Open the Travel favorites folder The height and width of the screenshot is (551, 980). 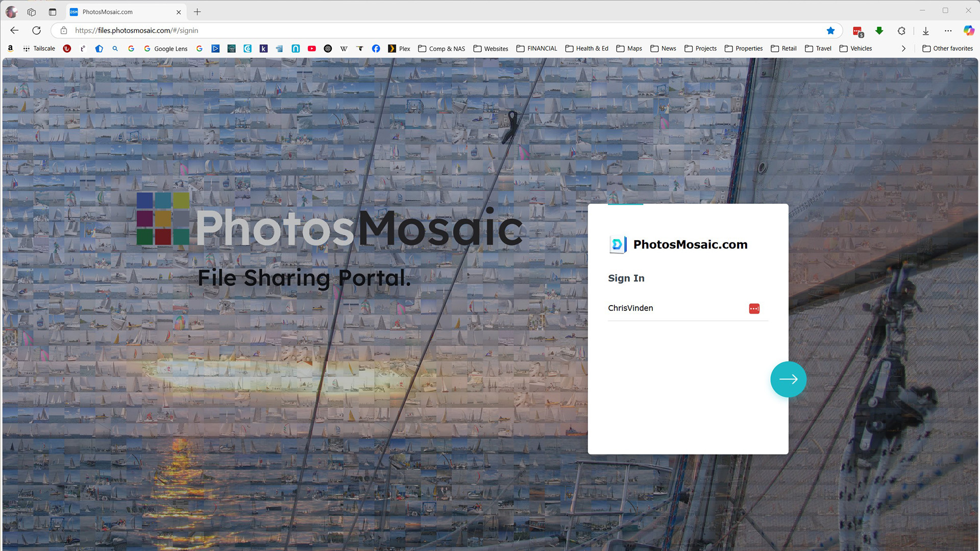[x=818, y=48]
